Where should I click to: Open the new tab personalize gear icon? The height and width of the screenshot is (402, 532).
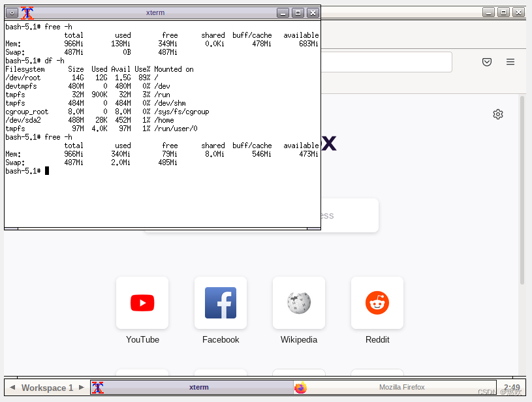pyautogui.click(x=498, y=114)
